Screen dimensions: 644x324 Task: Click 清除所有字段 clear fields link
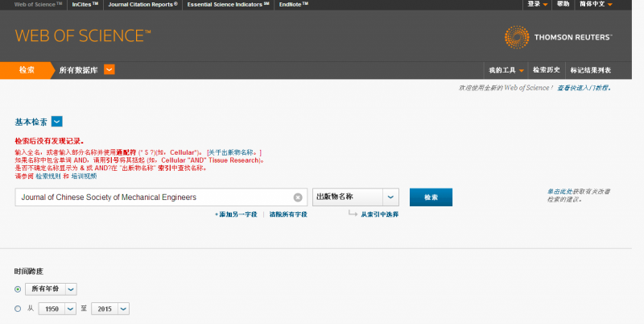click(x=288, y=214)
